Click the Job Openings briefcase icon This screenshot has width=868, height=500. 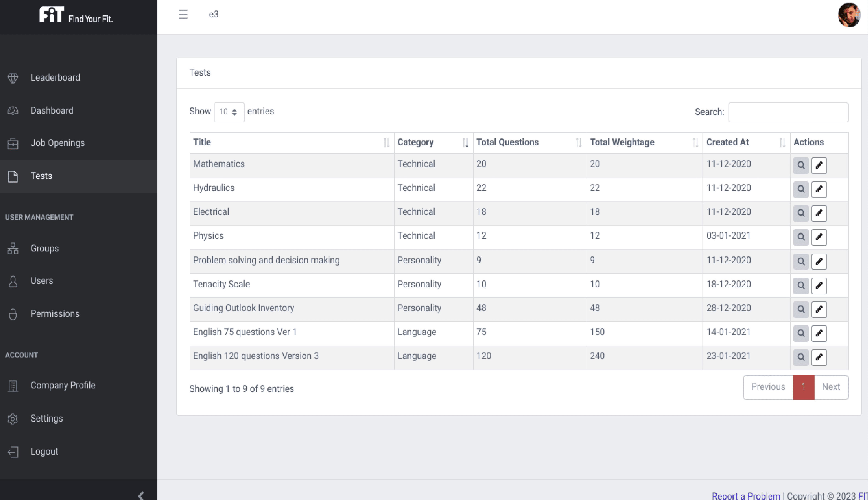point(13,143)
